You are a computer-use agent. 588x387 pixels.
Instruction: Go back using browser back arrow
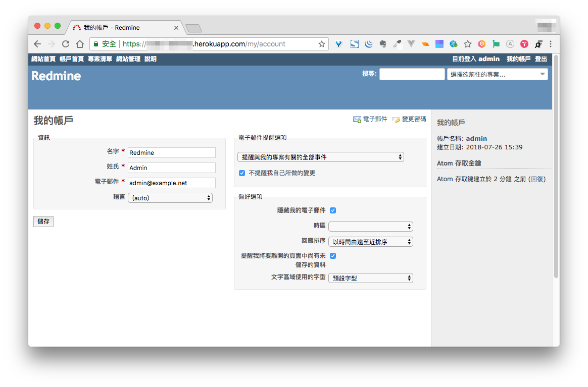pos(37,44)
